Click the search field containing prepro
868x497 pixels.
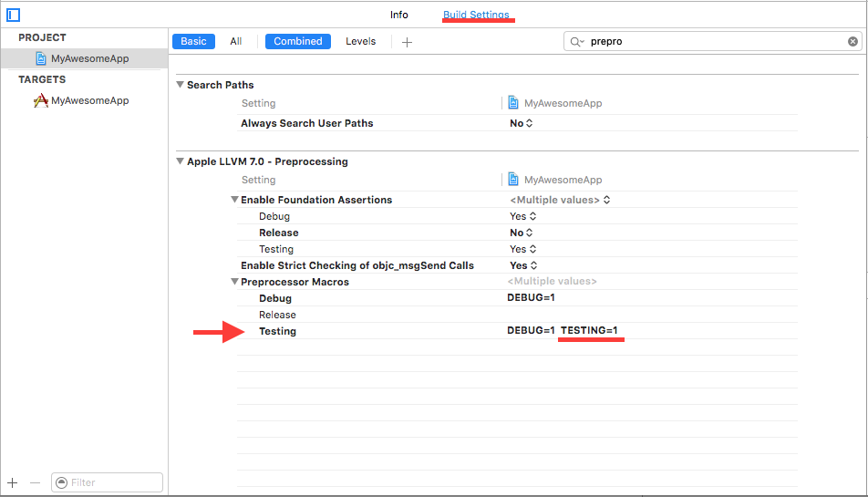point(712,42)
